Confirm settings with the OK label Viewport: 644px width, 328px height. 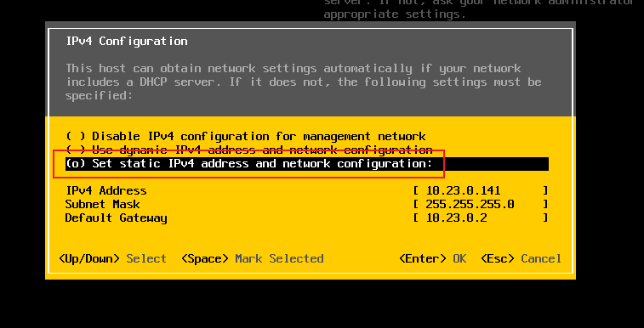459,258
